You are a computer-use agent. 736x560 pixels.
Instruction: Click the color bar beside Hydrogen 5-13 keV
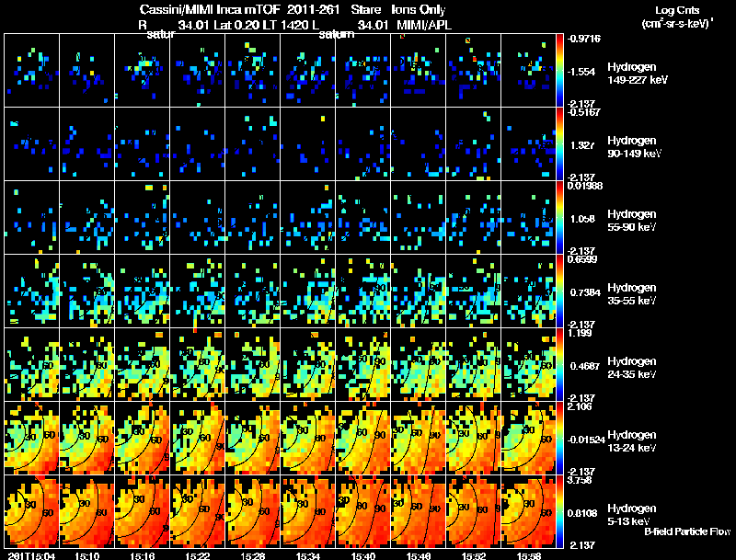tap(559, 512)
